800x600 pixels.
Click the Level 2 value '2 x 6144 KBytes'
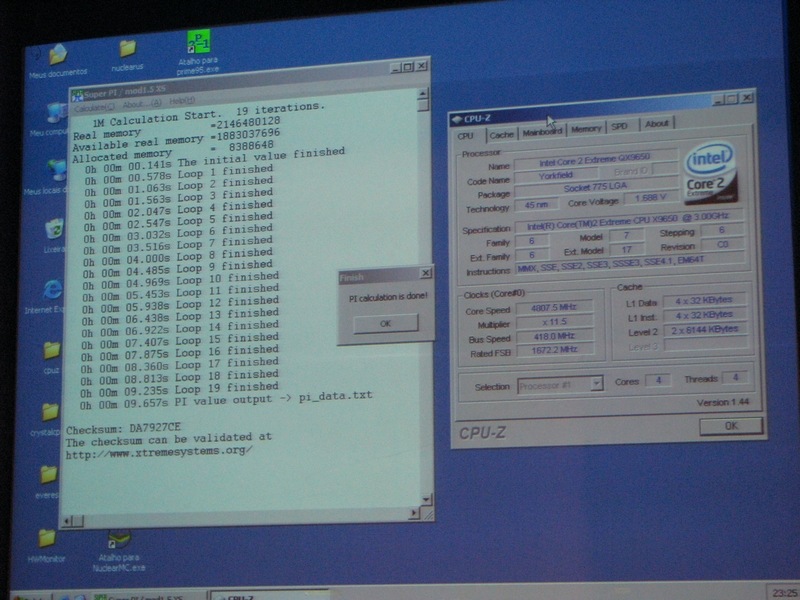[705, 330]
